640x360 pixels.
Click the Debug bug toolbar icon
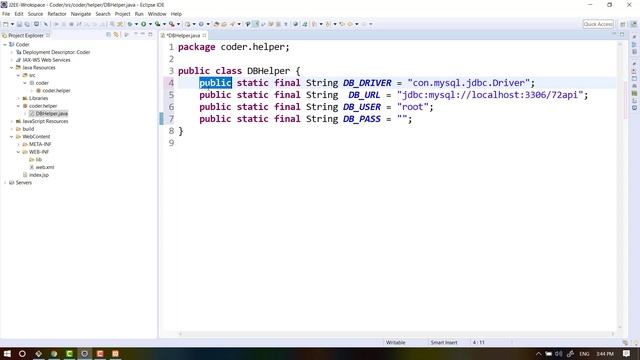130,24
